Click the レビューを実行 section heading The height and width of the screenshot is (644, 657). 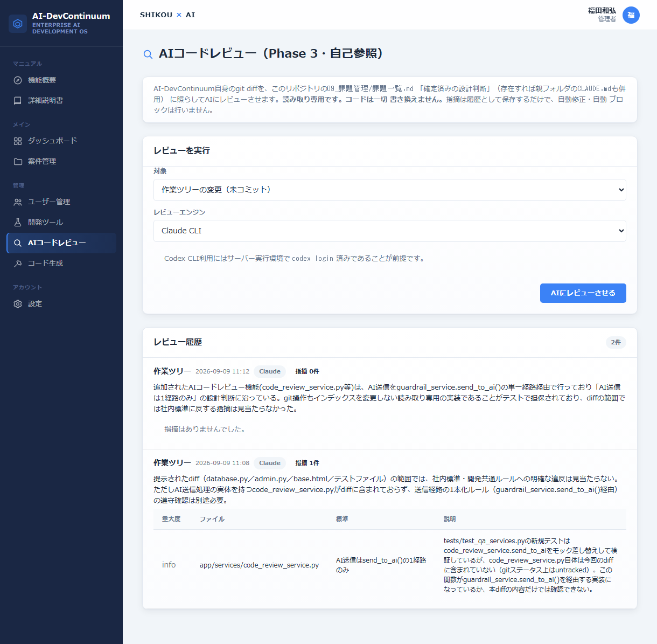coord(181,151)
